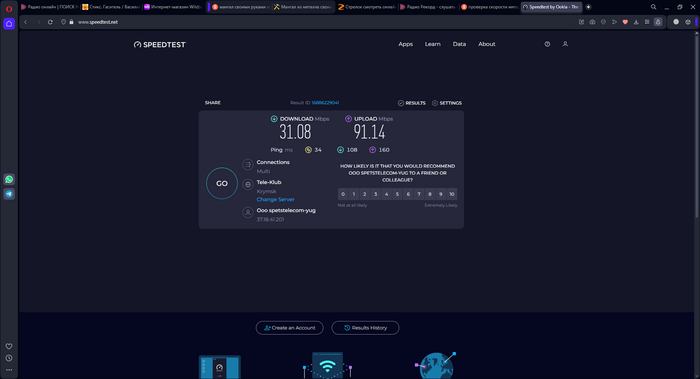Viewport: 700px width, 379px height.
Task: Open Opera menu logo icon
Action: 9,8
